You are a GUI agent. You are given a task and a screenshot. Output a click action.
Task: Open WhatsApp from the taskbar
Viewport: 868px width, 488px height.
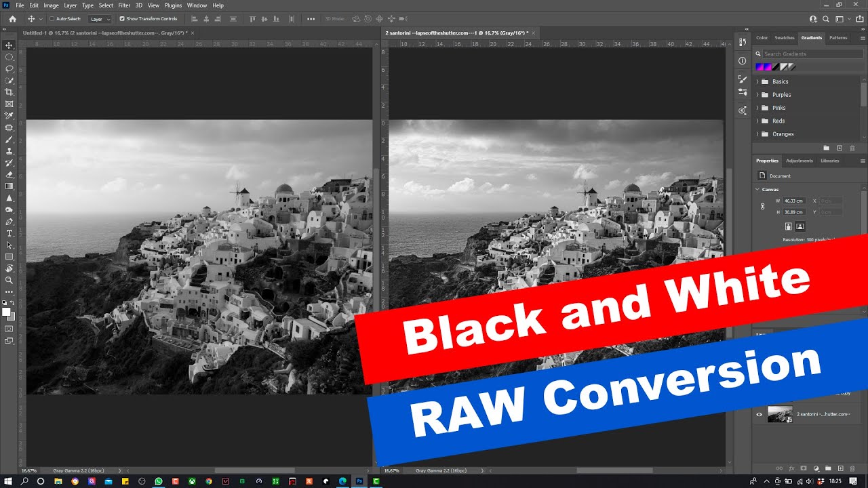(159, 481)
